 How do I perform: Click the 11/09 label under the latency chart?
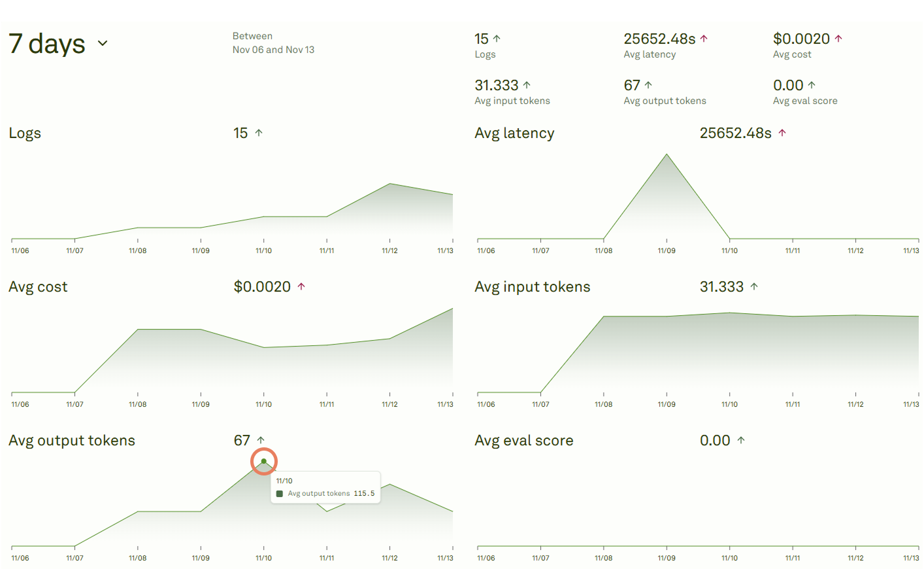[x=666, y=250]
